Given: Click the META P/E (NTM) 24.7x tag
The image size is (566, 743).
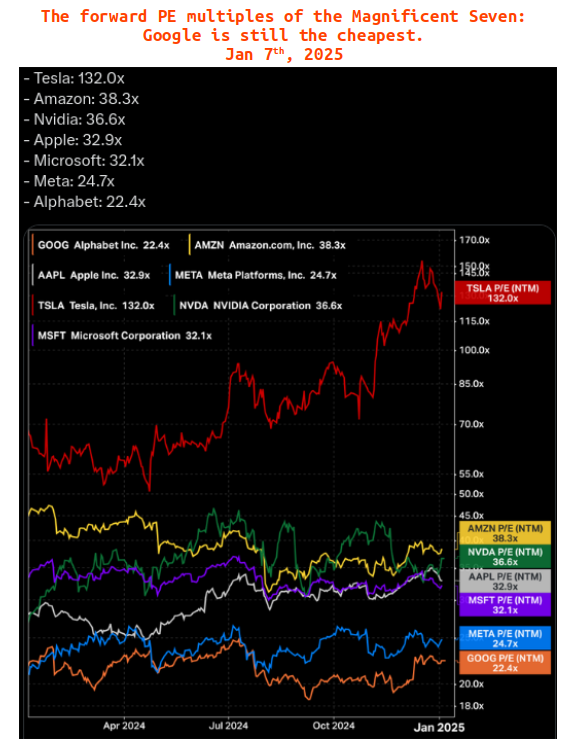Looking at the screenshot, I should 505,638.
